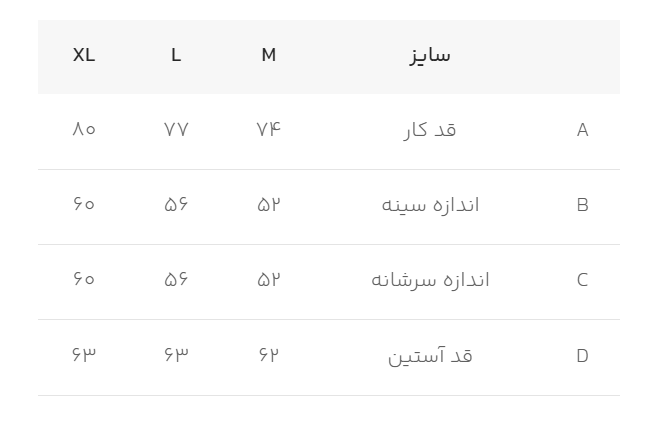Select the قد آستین row title
663x433 pixels.
430,356
